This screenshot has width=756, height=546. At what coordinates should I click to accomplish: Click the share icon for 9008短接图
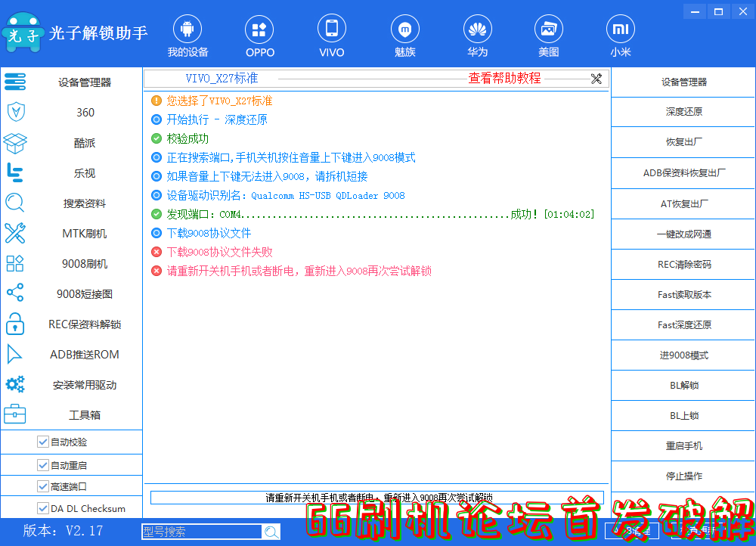(x=15, y=293)
